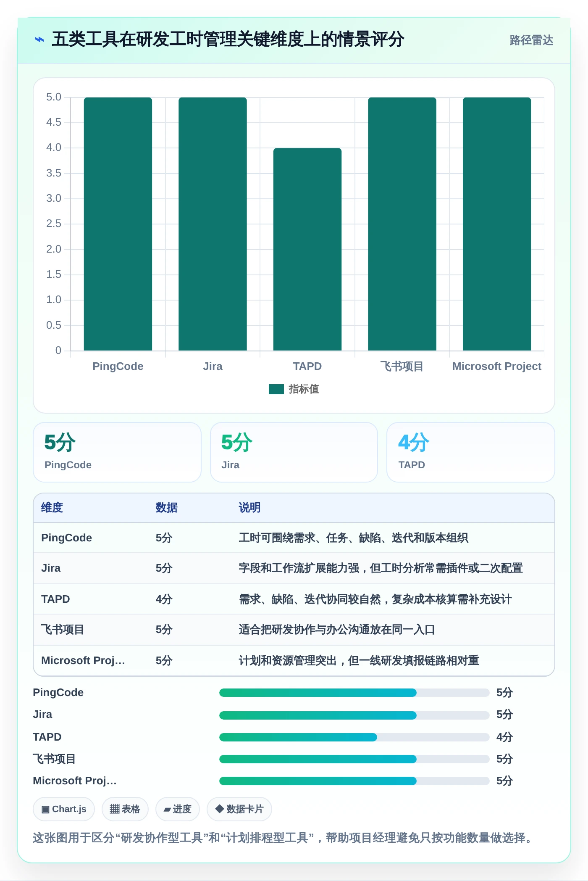Click the 2.5 y-axis tick value
This screenshot has height=881, width=588.
pyautogui.click(x=54, y=224)
